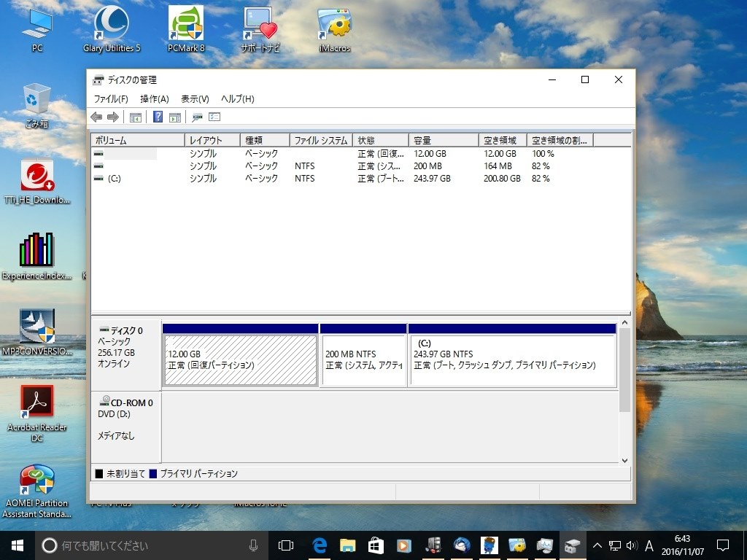Sort volumes by the 容量 column header
Screen dimensions: 747x560
tap(438, 139)
